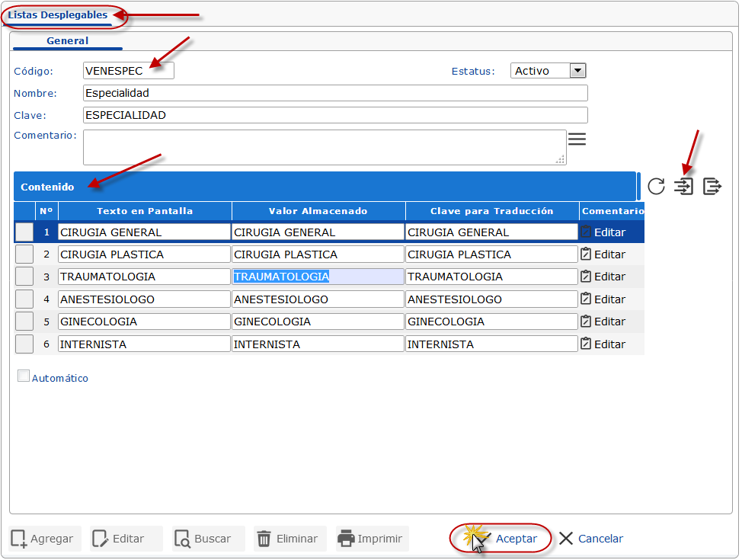Switch to the General tab
The height and width of the screenshot is (560, 742).
(x=68, y=41)
